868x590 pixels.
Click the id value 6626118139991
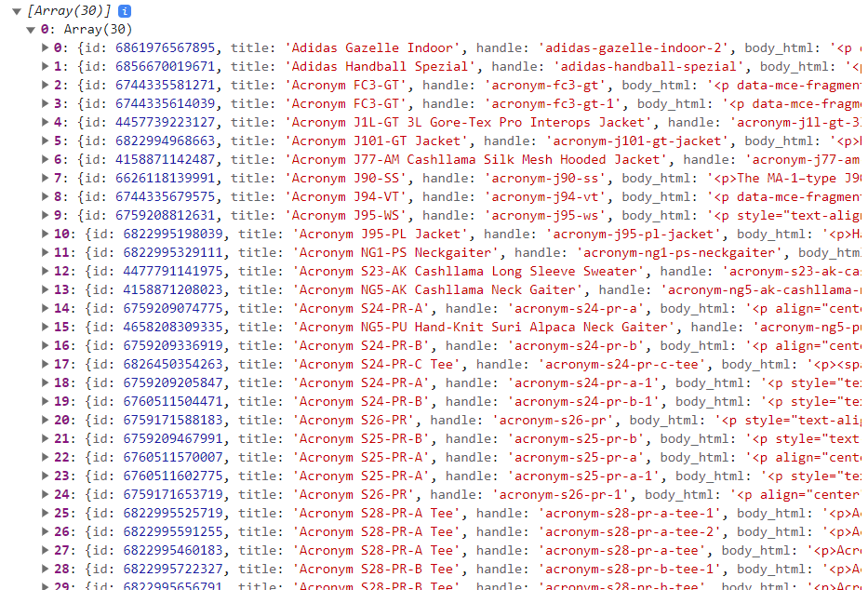[165, 179]
